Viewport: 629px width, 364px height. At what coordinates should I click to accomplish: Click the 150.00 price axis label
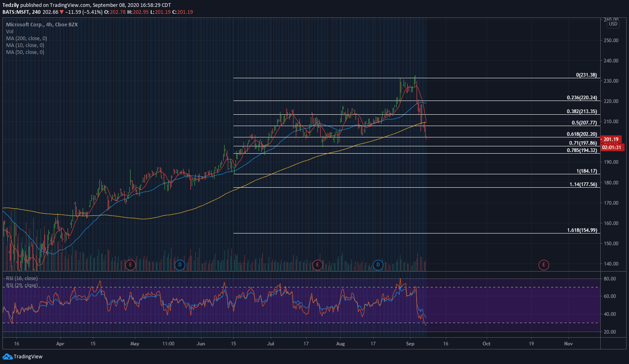[611, 244]
